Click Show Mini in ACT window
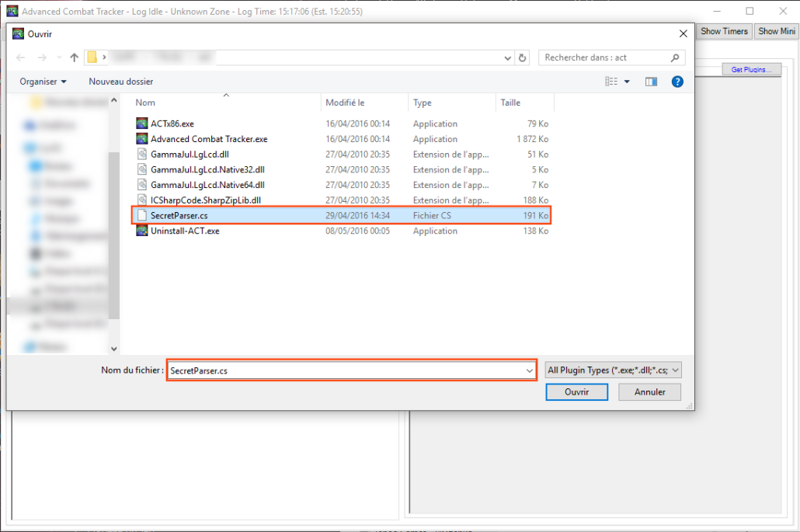Screen dimensions: 800x532 (x=777, y=31)
